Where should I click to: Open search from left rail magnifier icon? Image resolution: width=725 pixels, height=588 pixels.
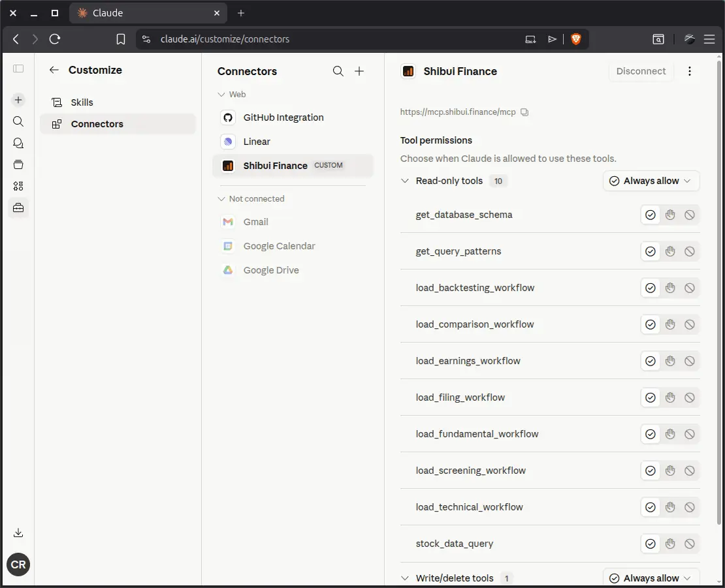point(18,121)
